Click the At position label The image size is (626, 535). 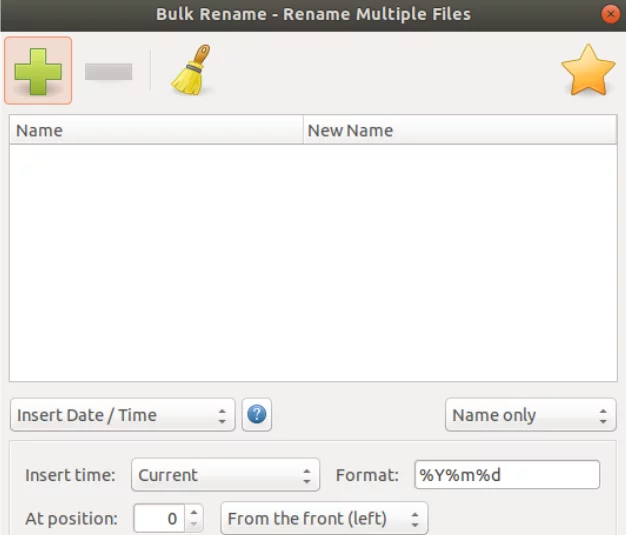(71, 519)
